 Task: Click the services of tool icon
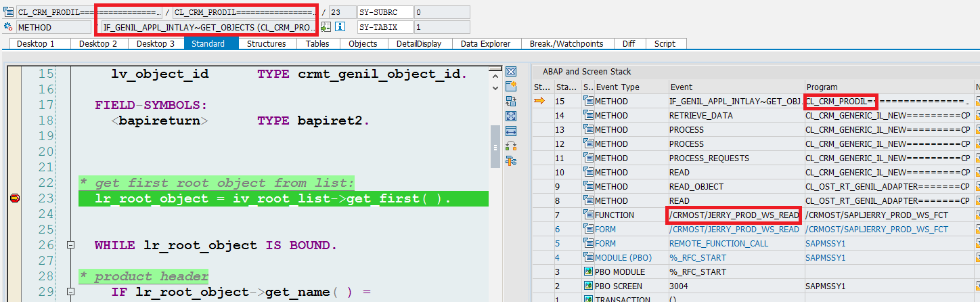[x=511, y=146]
